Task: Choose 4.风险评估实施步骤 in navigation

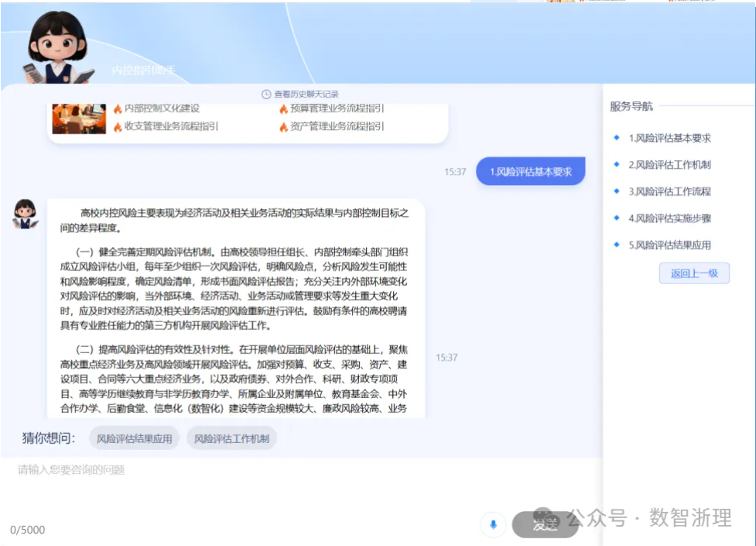Action: coord(669,218)
